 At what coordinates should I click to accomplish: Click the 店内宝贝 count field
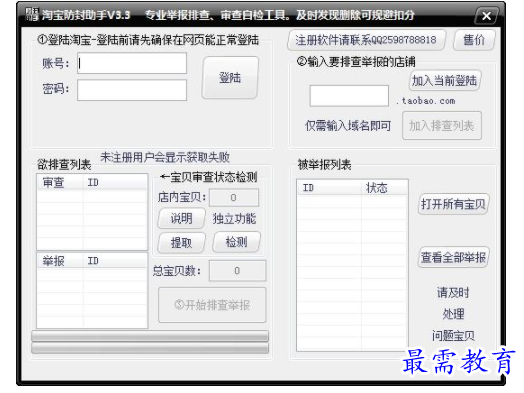click(x=234, y=198)
